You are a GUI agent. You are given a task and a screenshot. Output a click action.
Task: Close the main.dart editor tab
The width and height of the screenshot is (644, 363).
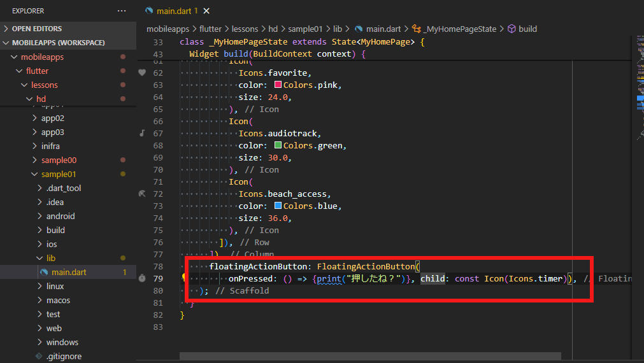206,11
